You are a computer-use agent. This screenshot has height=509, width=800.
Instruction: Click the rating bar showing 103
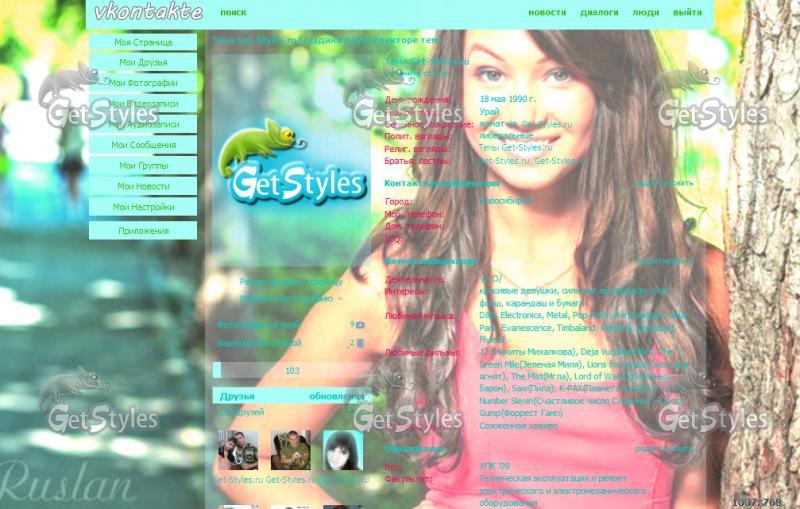291,371
